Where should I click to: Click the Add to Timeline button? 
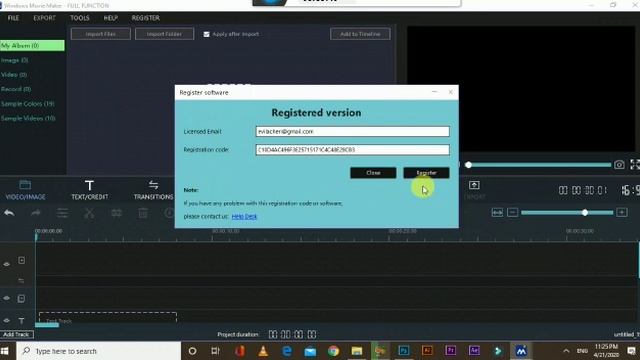point(360,34)
